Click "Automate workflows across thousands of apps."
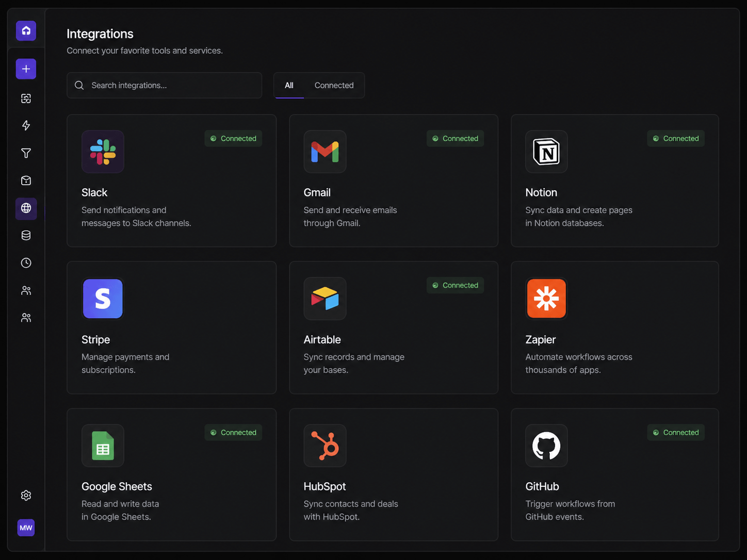 579,364
